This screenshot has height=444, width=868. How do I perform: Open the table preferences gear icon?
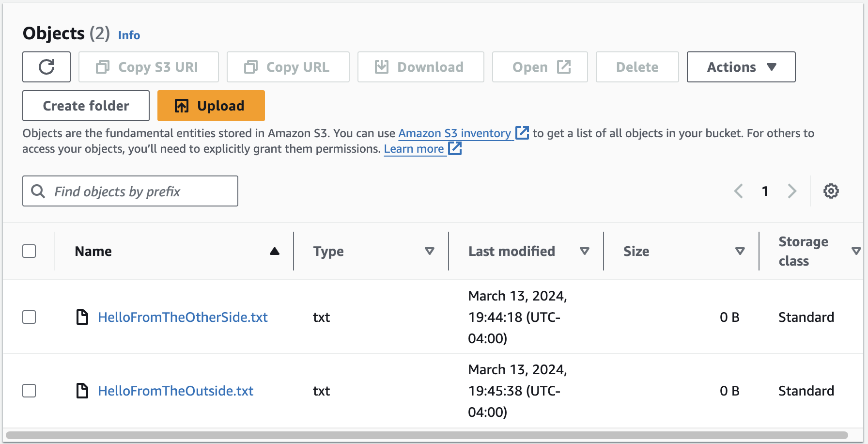(x=831, y=190)
